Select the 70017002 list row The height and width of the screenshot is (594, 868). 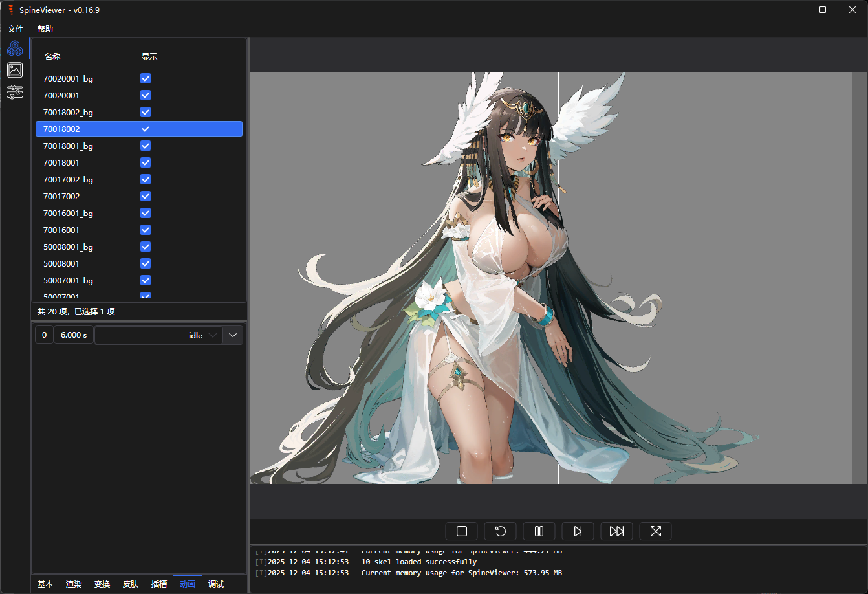pyautogui.click(x=139, y=196)
